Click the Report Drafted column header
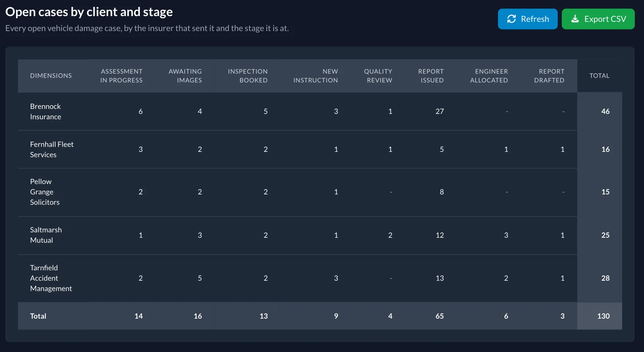Image resolution: width=644 pixels, height=352 pixels. [549, 76]
